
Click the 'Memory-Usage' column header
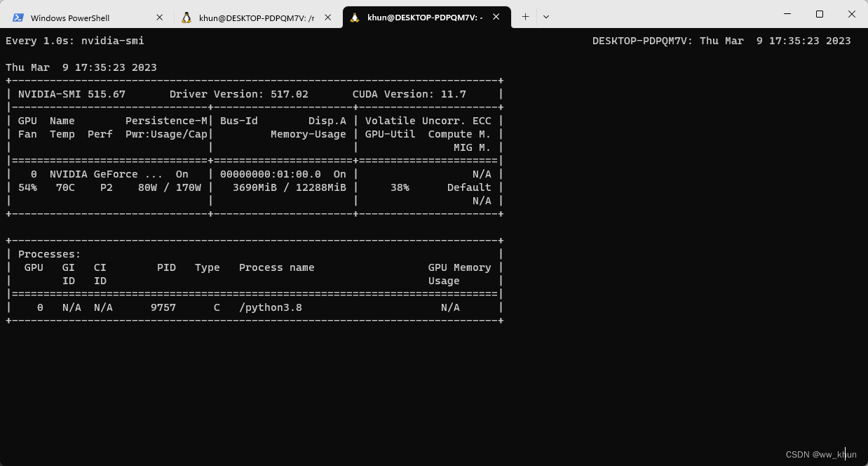click(308, 134)
